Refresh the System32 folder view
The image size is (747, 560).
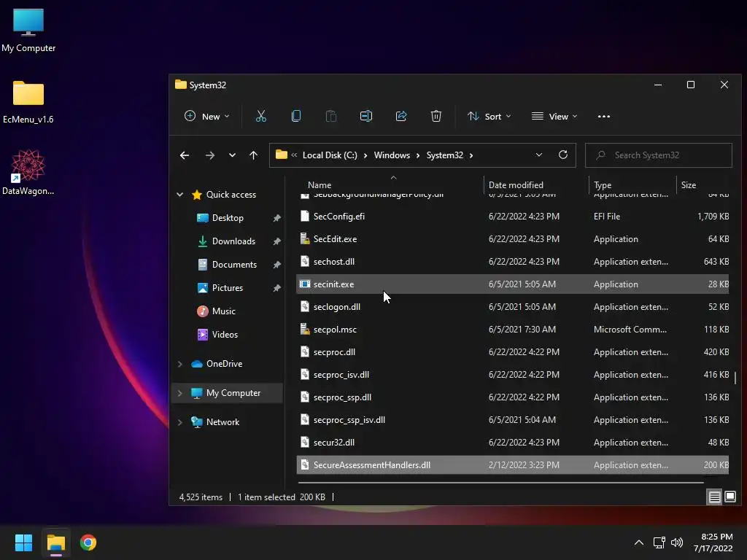coord(563,155)
